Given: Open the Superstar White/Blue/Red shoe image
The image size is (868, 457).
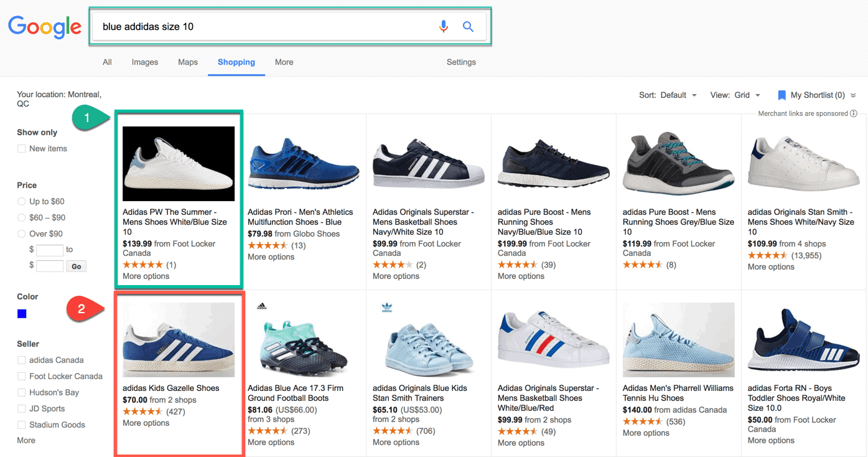Looking at the screenshot, I should click(554, 340).
